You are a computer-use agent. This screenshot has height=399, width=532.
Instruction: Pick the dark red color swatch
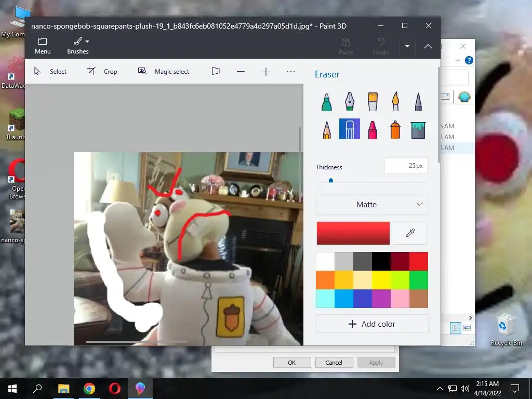coord(400,261)
